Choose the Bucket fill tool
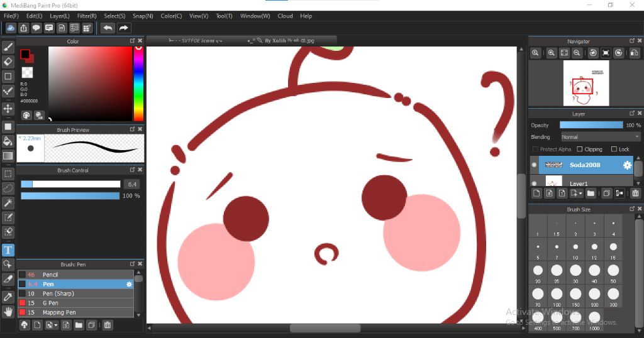 coord(8,141)
